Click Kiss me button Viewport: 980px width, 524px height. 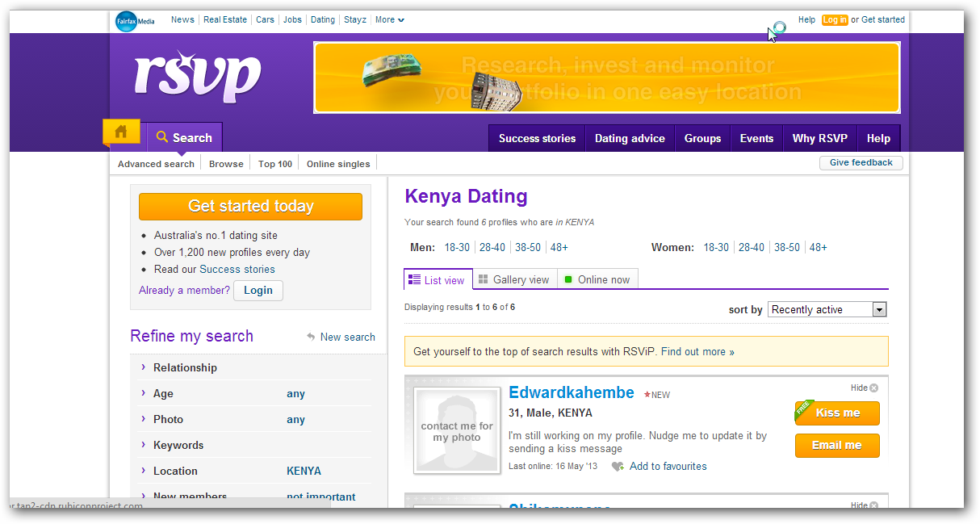(x=837, y=413)
